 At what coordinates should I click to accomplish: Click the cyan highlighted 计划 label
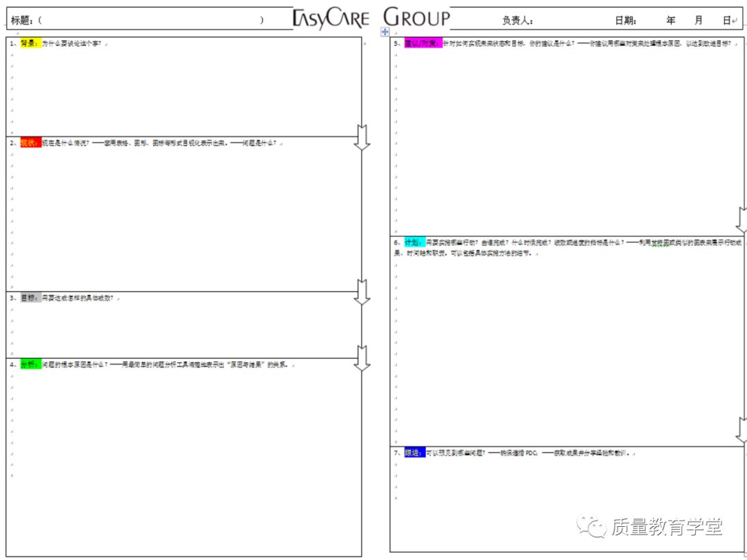[x=414, y=243]
